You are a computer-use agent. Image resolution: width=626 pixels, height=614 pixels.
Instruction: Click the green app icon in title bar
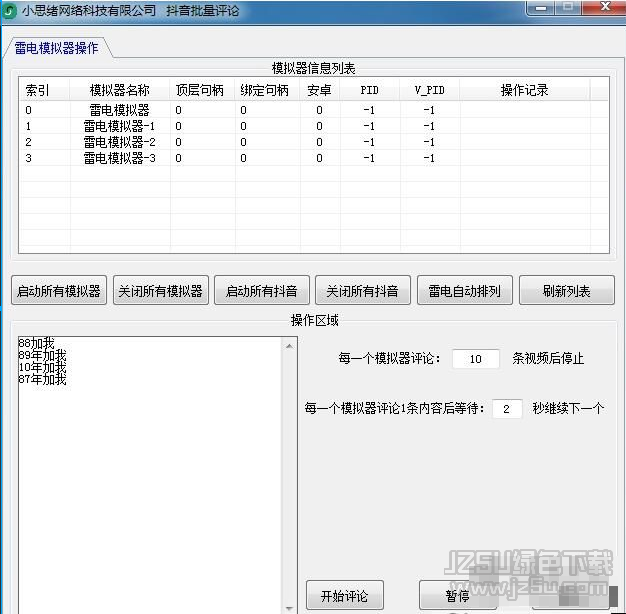tap(9, 10)
